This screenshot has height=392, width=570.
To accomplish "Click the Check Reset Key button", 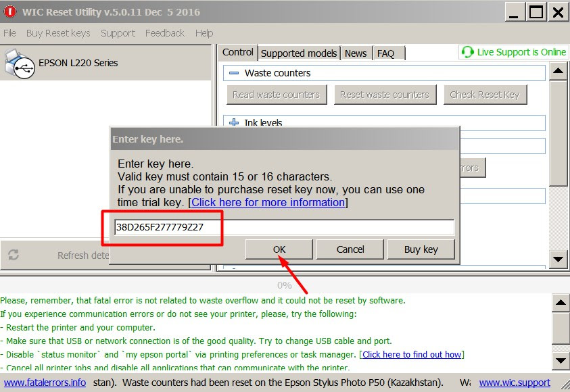I will (485, 95).
